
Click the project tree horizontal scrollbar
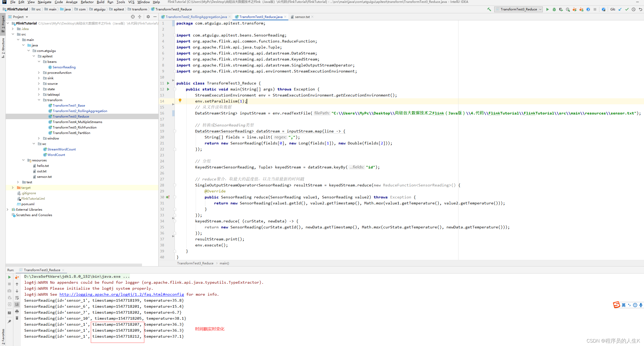(74, 265)
